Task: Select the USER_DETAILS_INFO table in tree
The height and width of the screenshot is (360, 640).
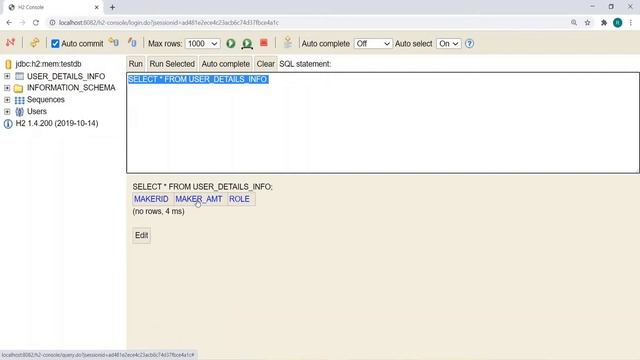Action: [x=66, y=76]
